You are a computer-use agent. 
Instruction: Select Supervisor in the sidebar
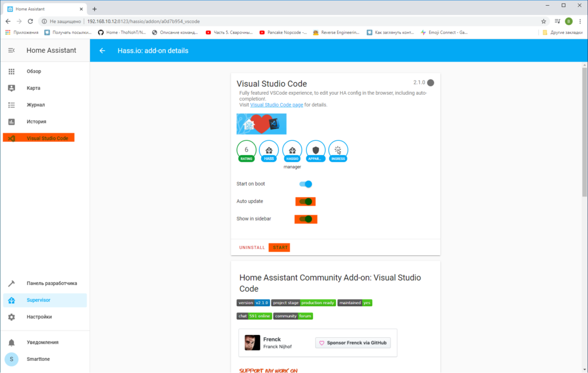pyautogui.click(x=45, y=300)
